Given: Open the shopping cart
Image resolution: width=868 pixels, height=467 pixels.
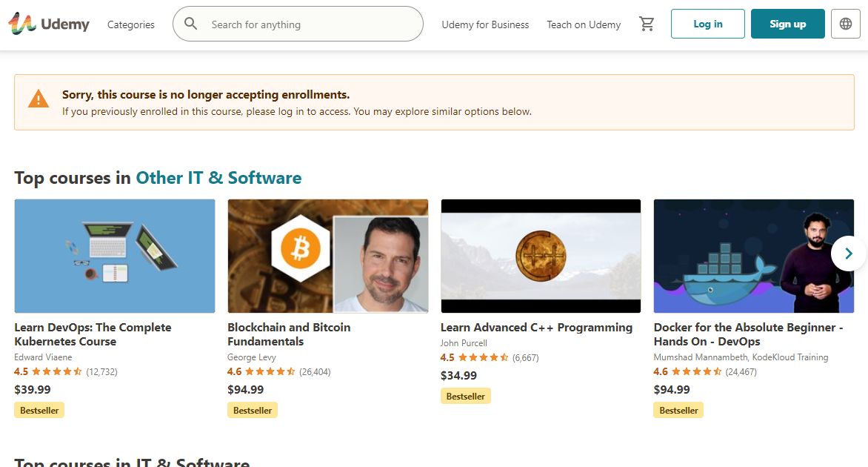Looking at the screenshot, I should click(x=647, y=24).
